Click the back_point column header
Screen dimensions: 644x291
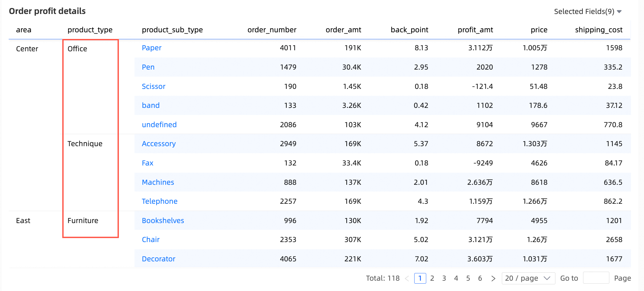click(x=409, y=30)
